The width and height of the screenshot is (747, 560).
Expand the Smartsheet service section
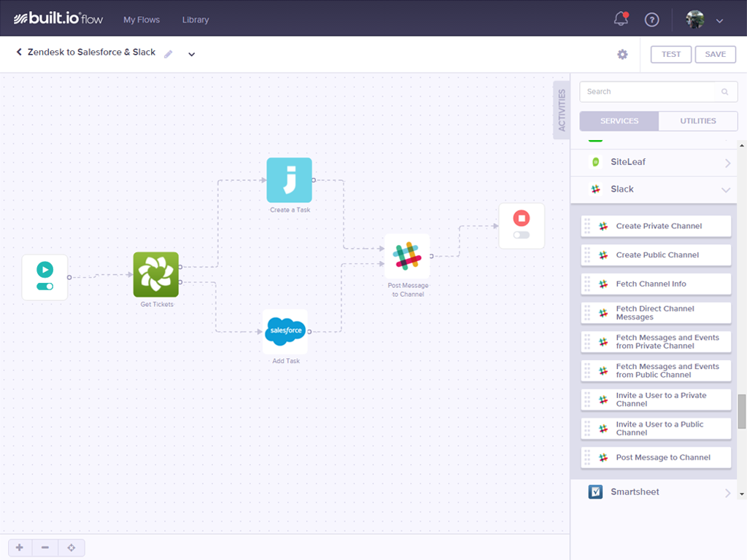[x=727, y=493]
